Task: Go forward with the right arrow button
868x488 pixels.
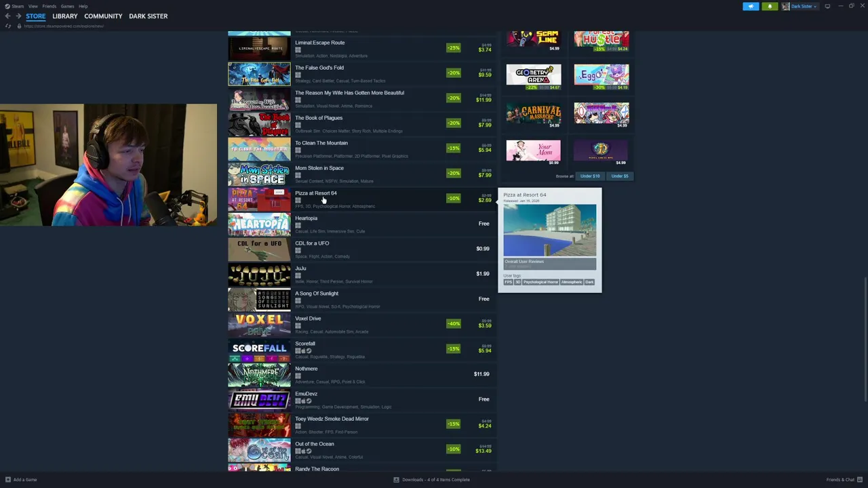Action: [18, 16]
